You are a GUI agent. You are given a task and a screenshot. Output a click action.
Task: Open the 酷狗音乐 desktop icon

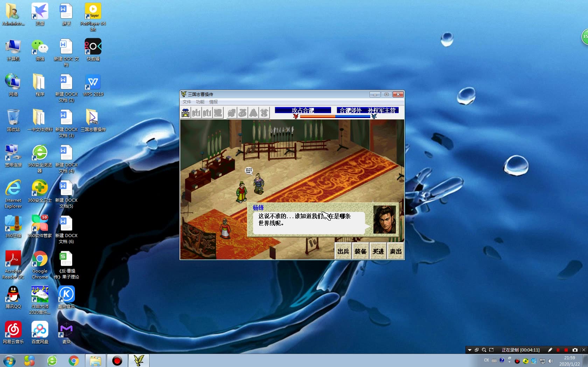[x=66, y=297]
